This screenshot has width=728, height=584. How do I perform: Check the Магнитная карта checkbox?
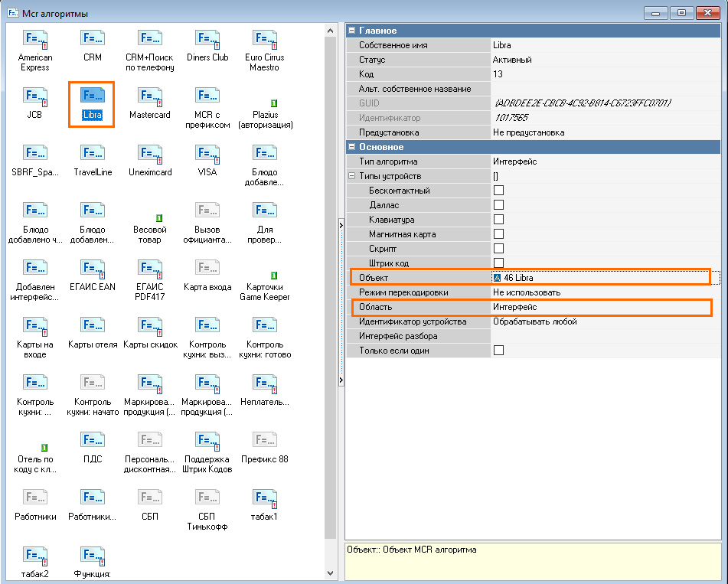498,234
